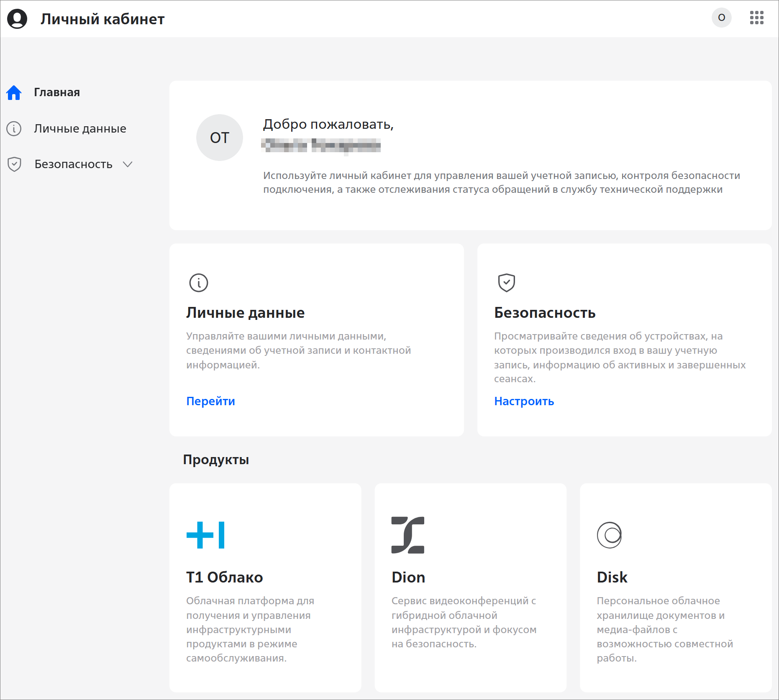Click the info circle icon in Личные данные card
Screen dimensions: 779x700
(198, 283)
